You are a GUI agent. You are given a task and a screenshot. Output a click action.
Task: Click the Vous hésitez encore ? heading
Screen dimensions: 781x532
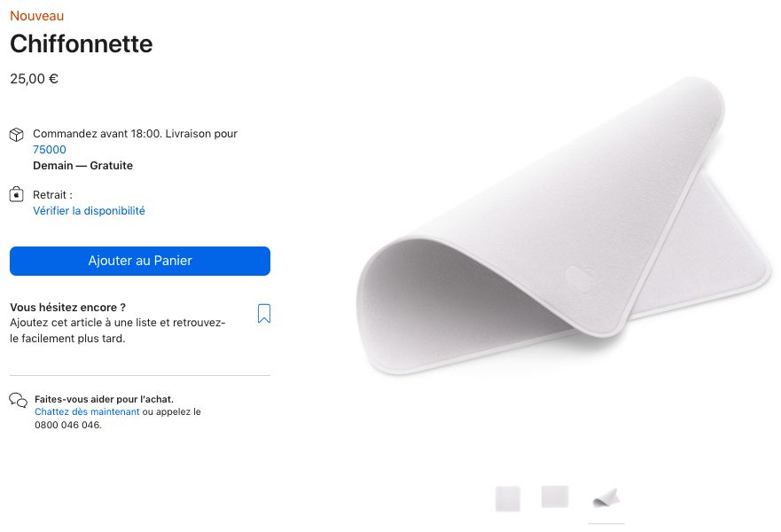click(67, 307)
